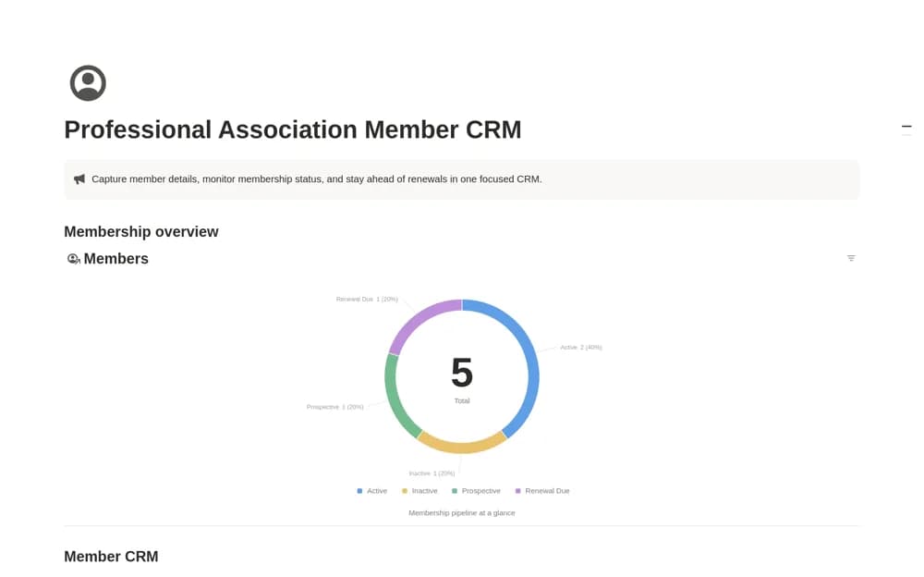Click the 'Membership pipeline at a glance' caption
This screenshot has height=577, width=924.
(462, 513)
